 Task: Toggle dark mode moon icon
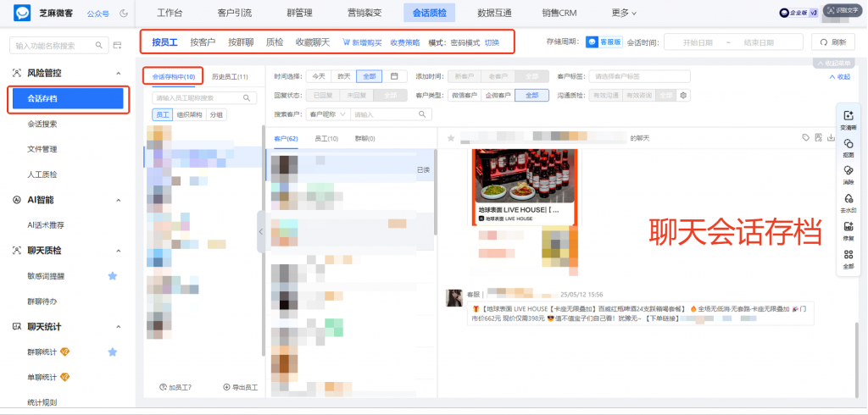pyautogui.click(x=125, y=14)
